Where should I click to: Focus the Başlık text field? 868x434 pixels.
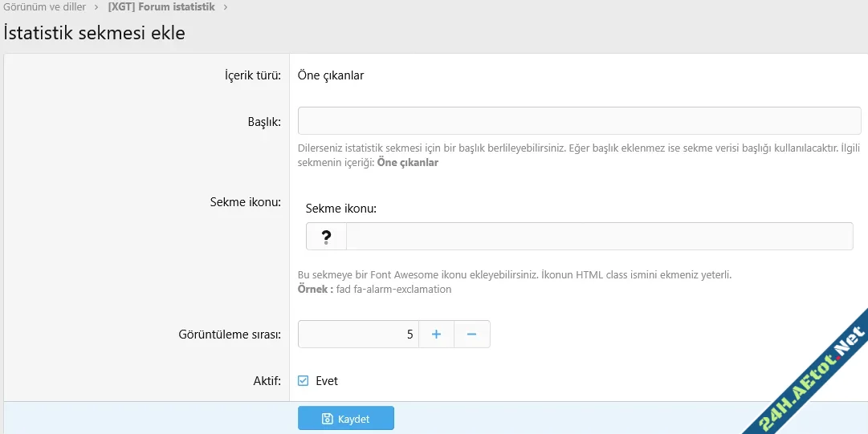(x=578, y=121)
